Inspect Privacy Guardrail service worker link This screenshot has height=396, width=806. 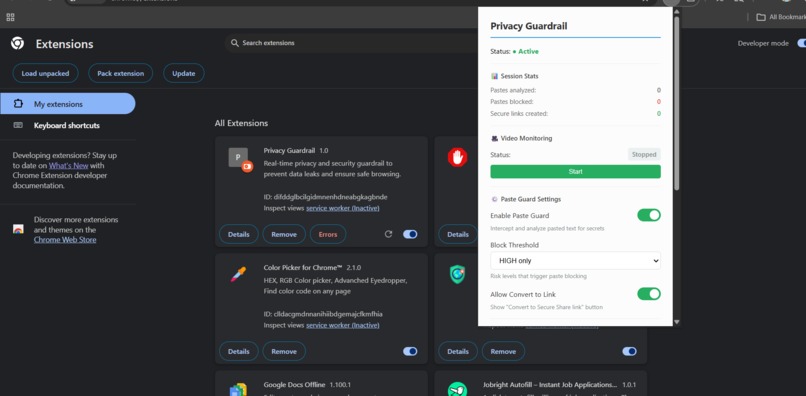tap(343, 208)
